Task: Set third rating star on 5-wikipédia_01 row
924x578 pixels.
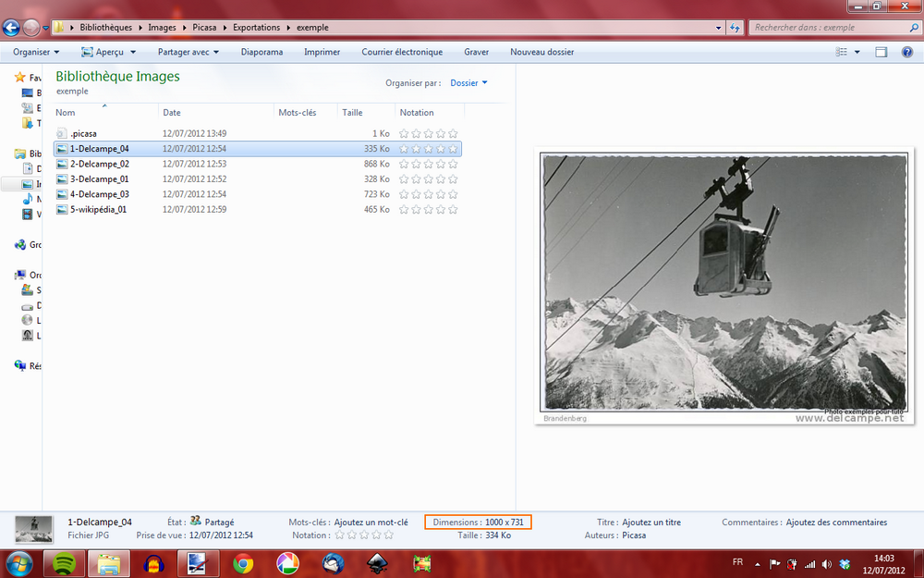Action: (429, 209)
